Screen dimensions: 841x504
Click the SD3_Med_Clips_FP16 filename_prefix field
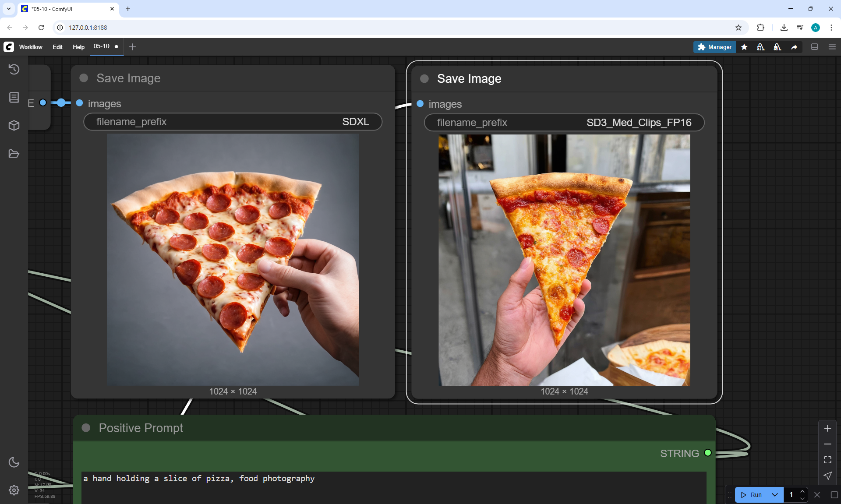pos(564,123)
